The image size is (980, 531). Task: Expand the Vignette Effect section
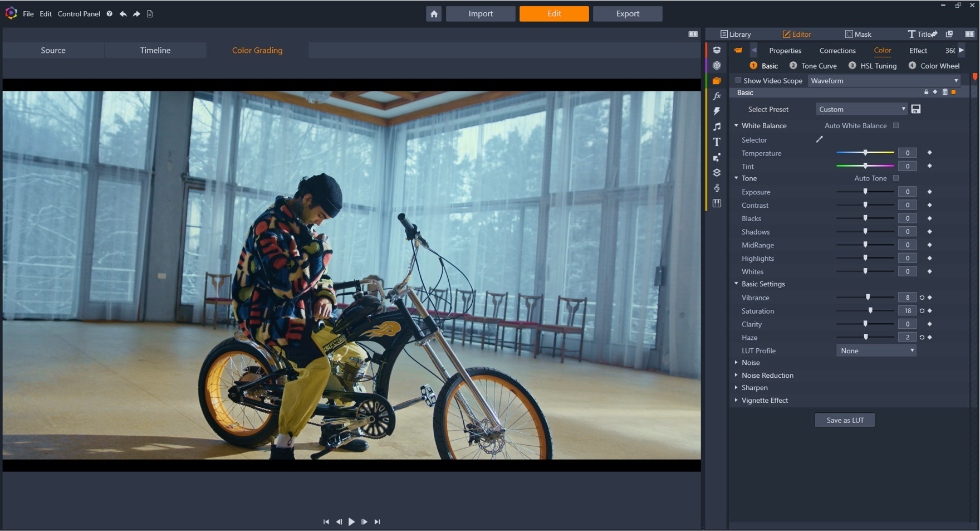(x=764, y=400)
